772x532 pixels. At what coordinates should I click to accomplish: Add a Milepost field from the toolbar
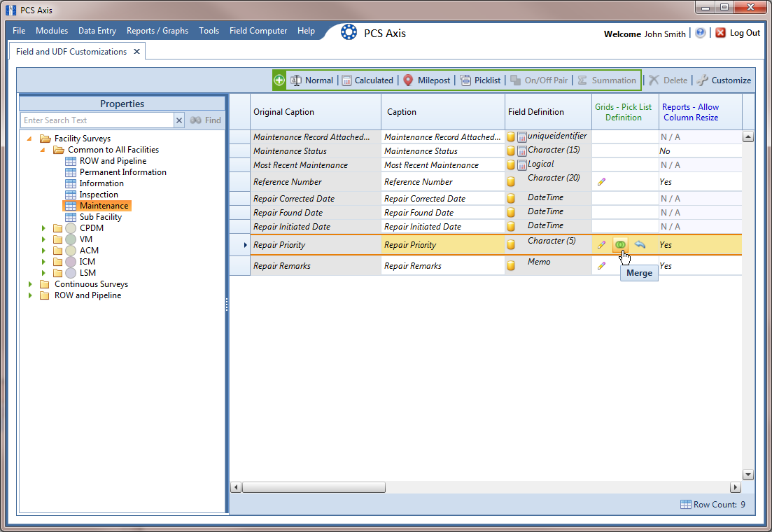(427, 80)
